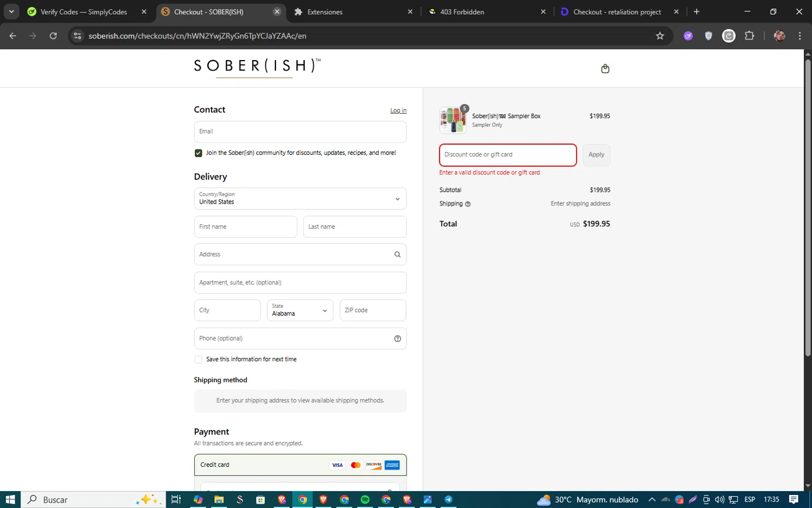Viewport: 812px width, 508px height.
Task: Select the Credit card payment option
Action: [300, 465]
